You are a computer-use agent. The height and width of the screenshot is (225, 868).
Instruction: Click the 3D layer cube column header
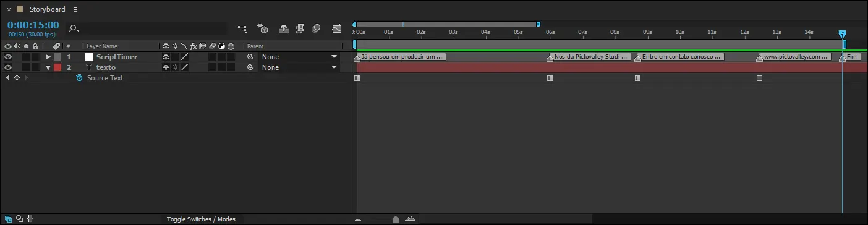tap(231, 46)
